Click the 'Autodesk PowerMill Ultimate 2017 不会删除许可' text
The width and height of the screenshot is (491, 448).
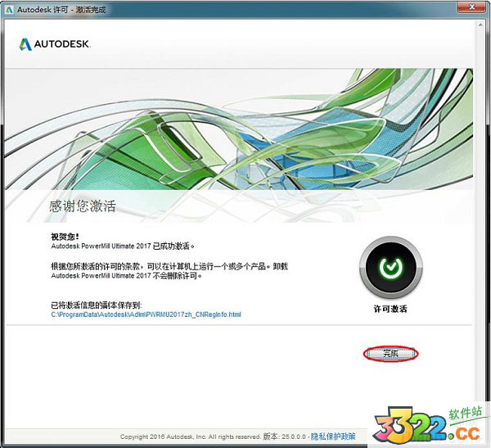pyautogui.click(x=127, y=276)
